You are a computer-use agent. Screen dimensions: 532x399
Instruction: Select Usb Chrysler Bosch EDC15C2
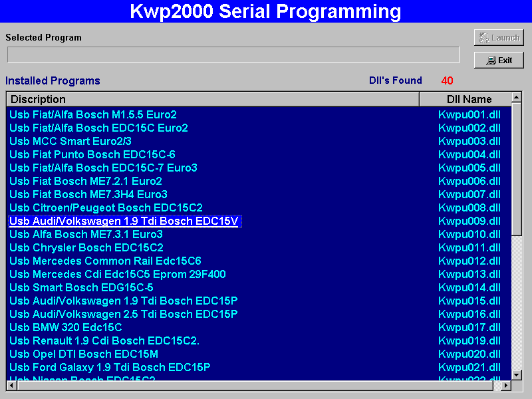(86, 247)
